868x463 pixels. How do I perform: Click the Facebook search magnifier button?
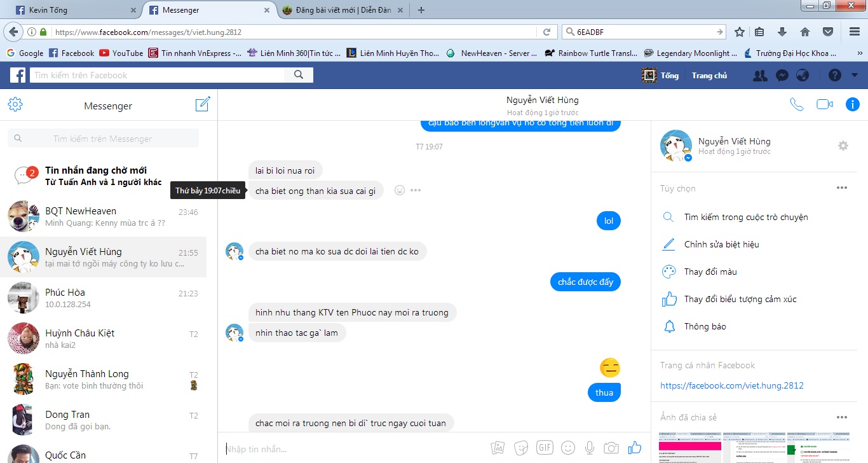(x=299, y=75)
